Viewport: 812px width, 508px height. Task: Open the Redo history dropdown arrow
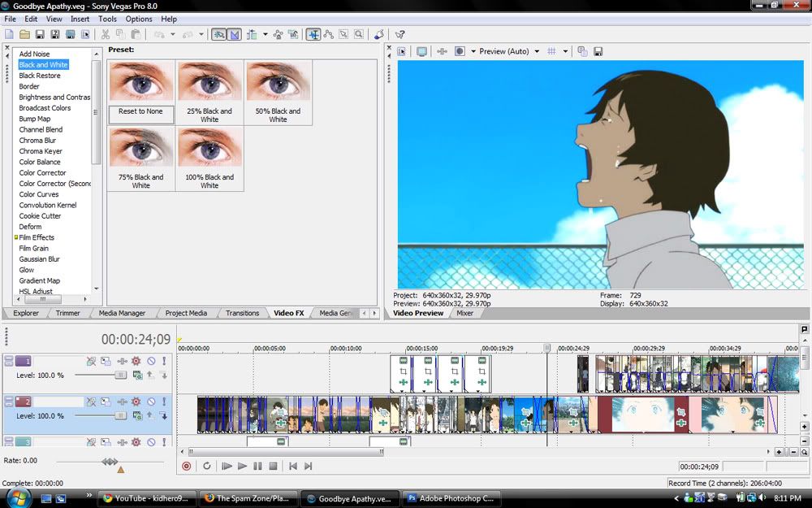click(201, 35)
